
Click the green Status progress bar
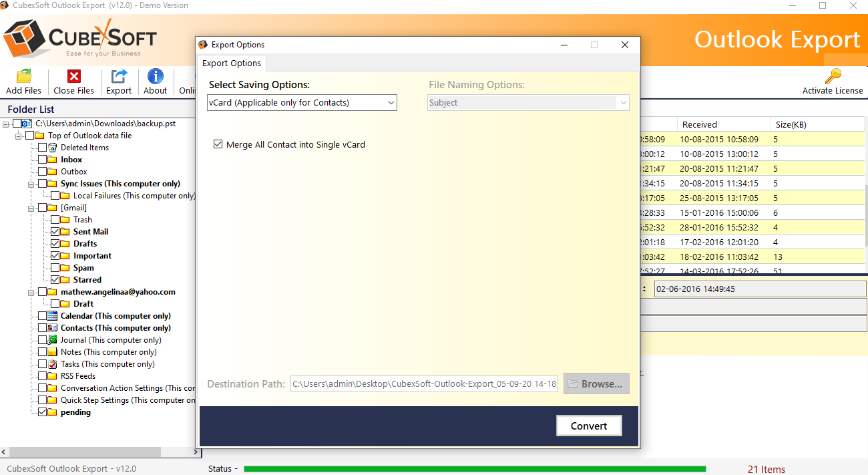(475, 469)
